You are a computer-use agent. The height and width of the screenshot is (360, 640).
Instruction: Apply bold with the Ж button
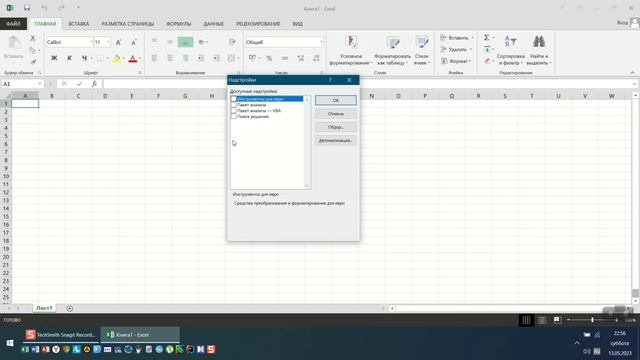click(54, 58)
